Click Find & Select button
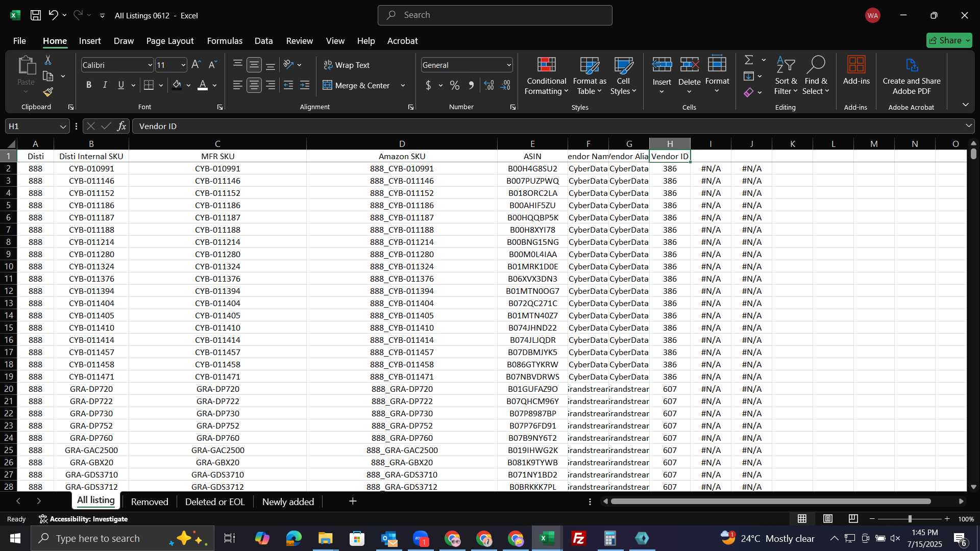 pyautogui.click(x=816, y=76)
